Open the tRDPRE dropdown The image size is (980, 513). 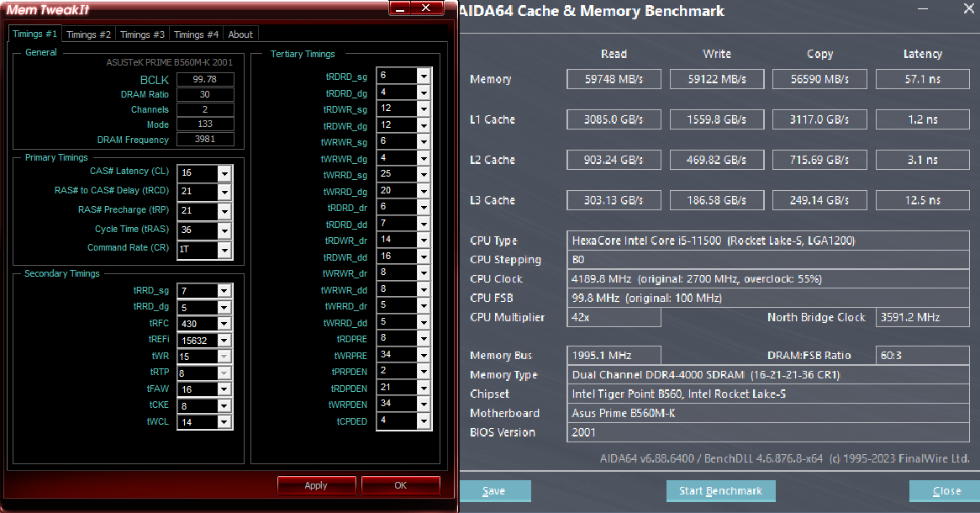tap(424, 338)
